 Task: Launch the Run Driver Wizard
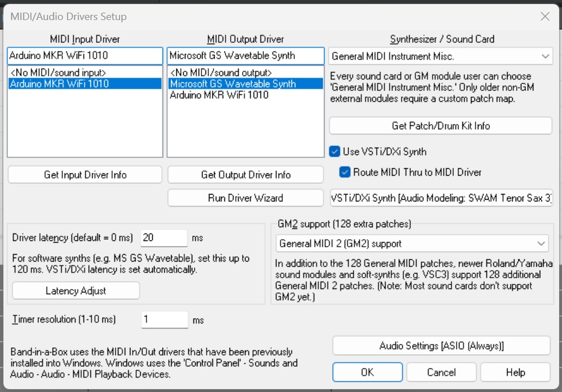pos(245,198)
